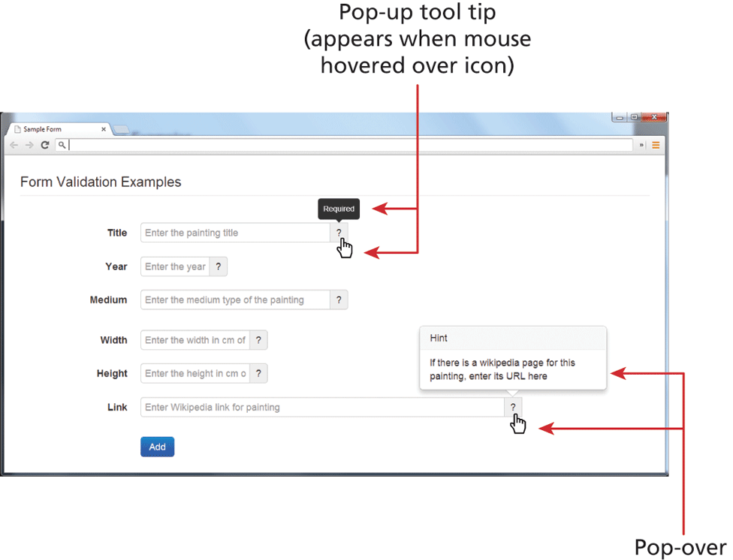
Task: Click the Enter the year field
Action: click(x=174, y=266)
